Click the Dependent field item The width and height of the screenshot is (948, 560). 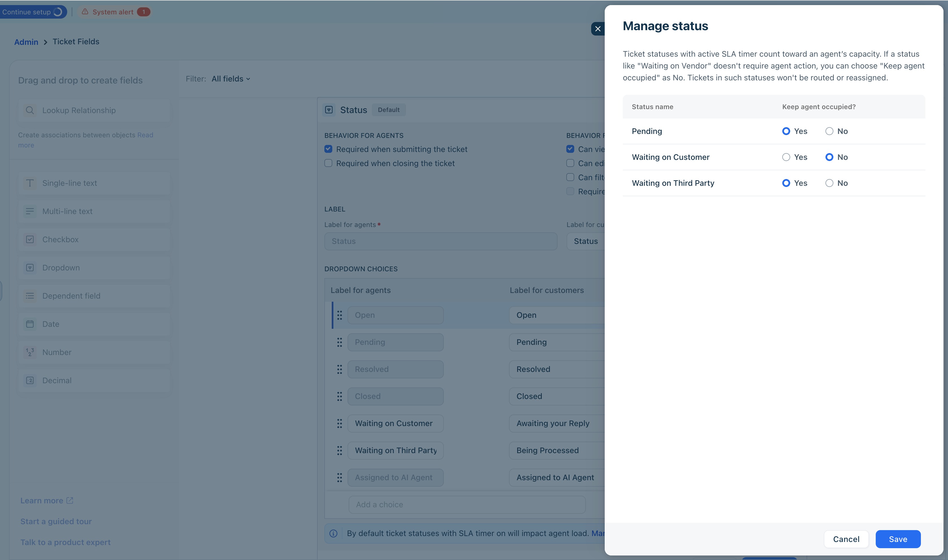[x=94, y=296]
